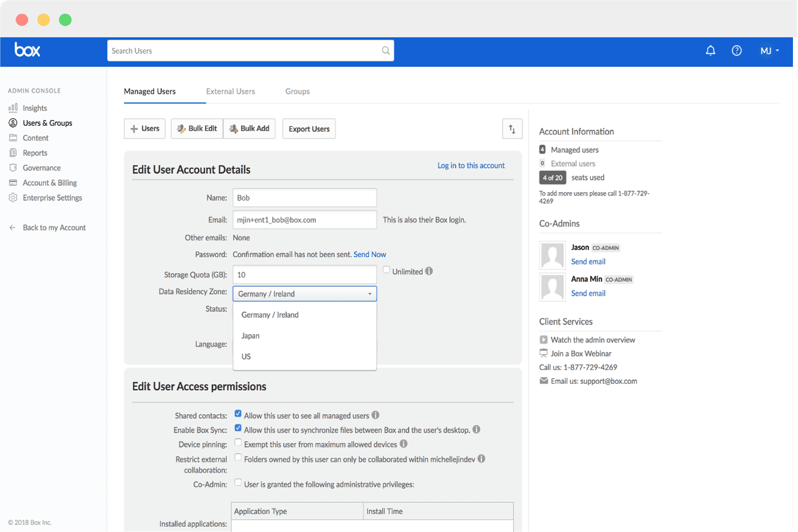
Task: Click Anna Min's avatar thumbnail
Action: pos(552,287)
